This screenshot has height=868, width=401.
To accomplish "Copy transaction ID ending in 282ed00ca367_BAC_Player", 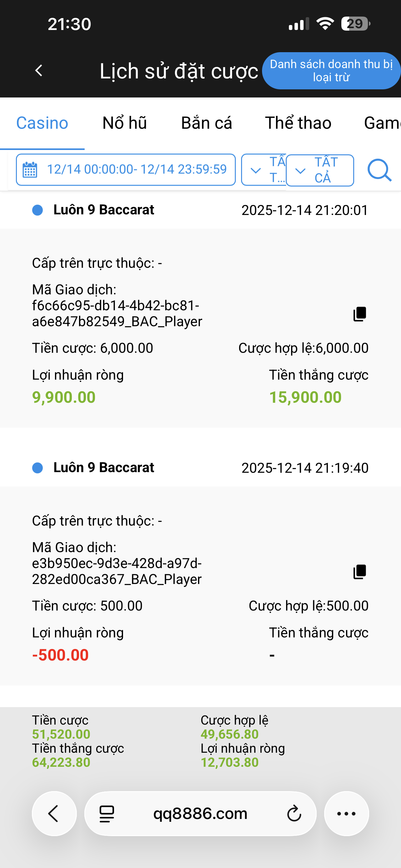I will tap(359, 572).
